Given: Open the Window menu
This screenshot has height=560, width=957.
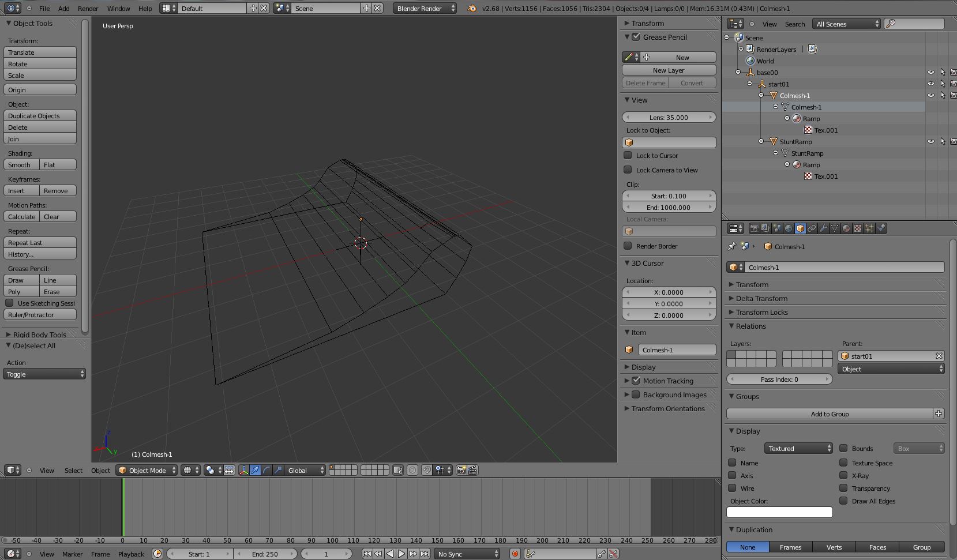Looking at the screenshot, I should pyautogui.click(x=118, y=9).
